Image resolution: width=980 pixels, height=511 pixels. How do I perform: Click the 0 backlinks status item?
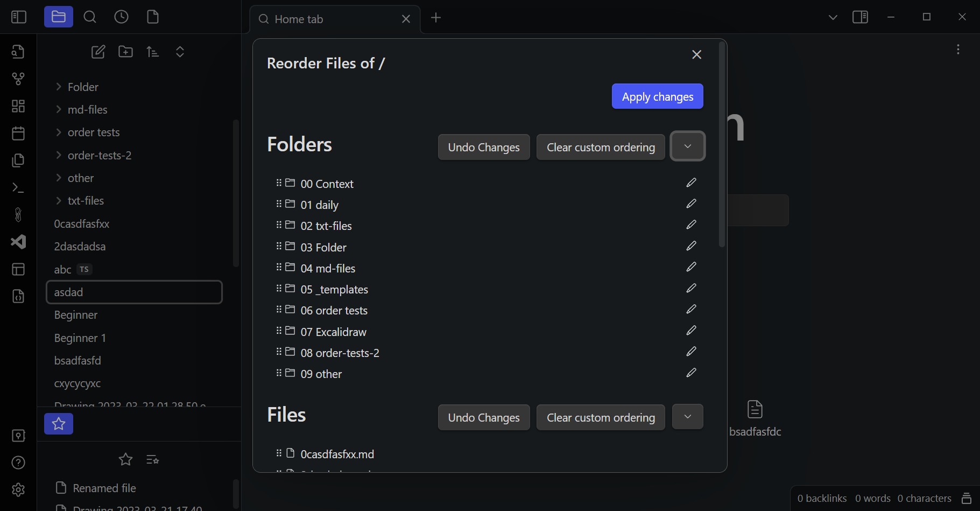(822, 499)
